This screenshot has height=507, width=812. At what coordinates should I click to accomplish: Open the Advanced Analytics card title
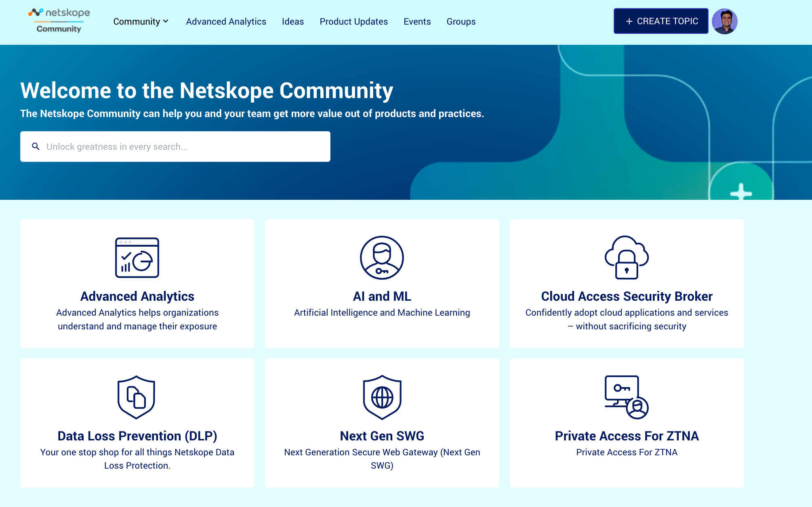(137, 296)
